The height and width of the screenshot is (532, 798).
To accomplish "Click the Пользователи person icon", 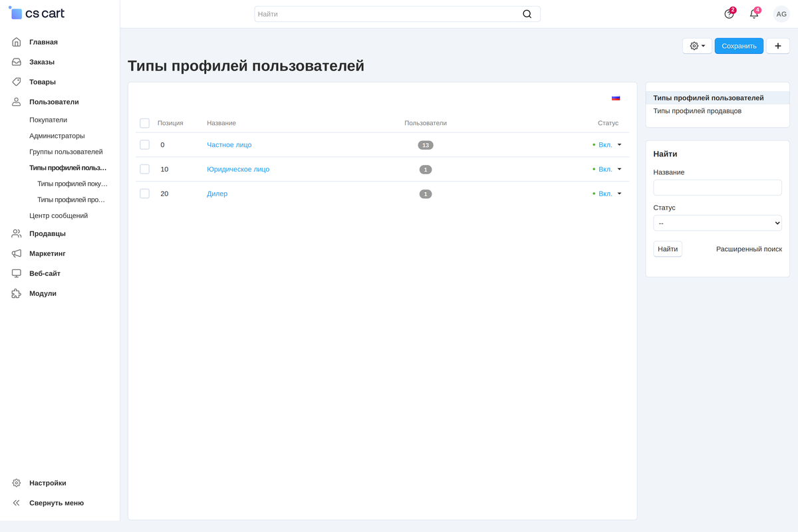I will point(17,102).
